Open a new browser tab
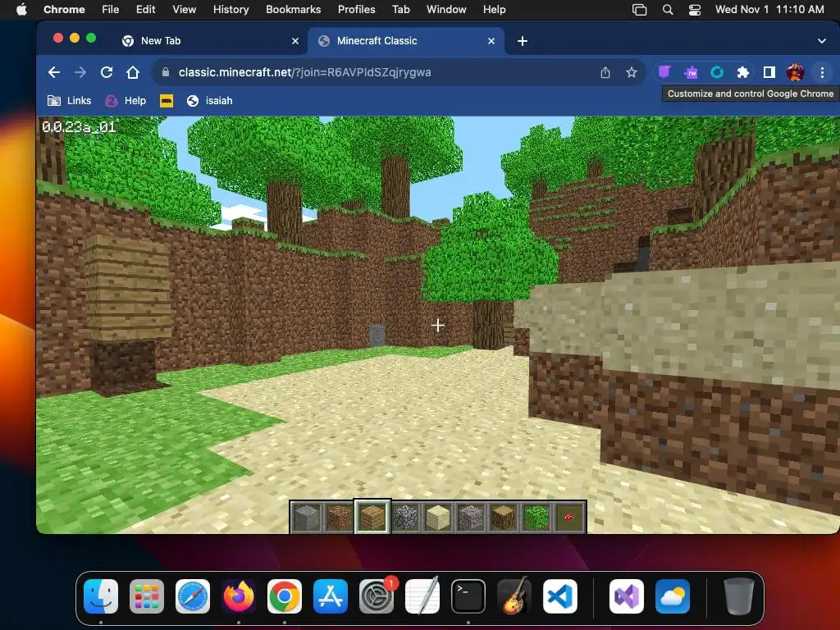The image size is (840, 630). click(523, 41)
